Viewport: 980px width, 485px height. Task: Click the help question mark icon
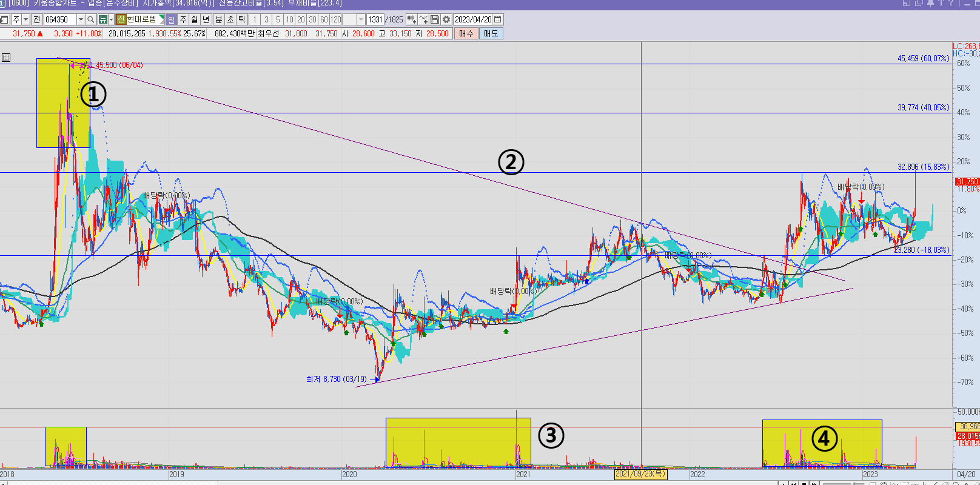point(951,3)
